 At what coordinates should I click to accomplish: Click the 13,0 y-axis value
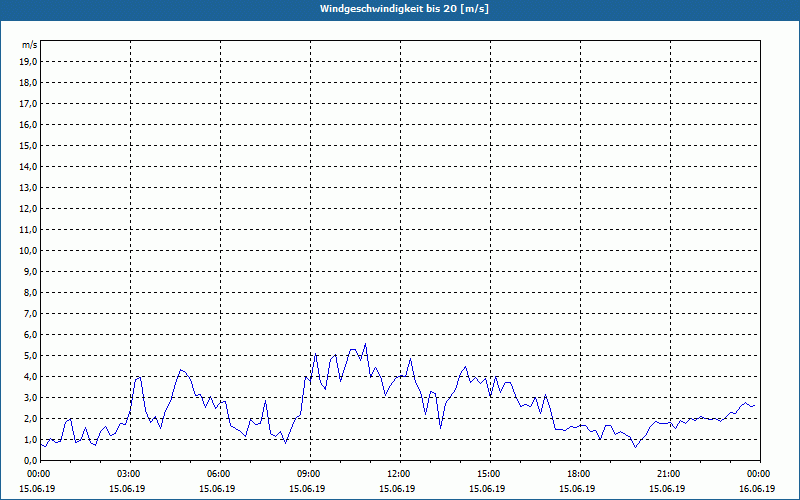[29, 188]
